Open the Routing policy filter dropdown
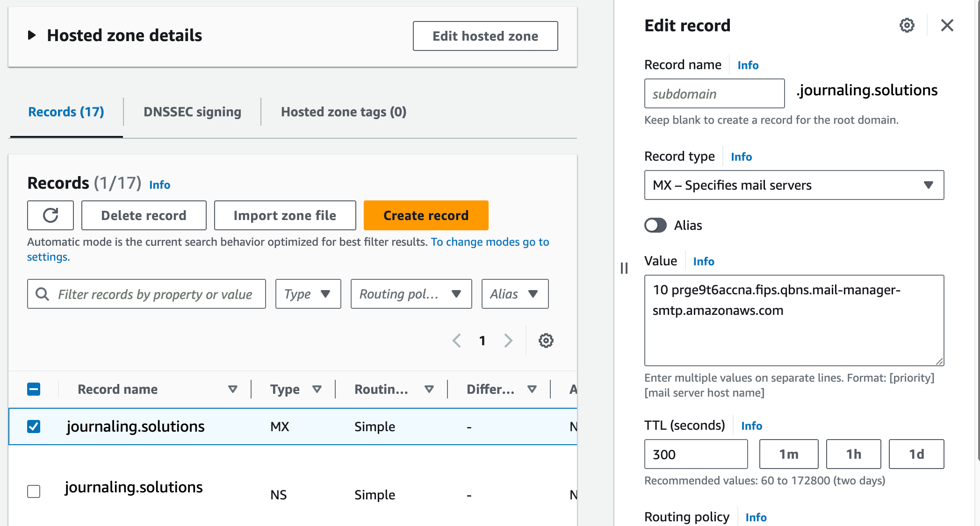The height and width of the screenshot is (526, 980). coord(411,294)
